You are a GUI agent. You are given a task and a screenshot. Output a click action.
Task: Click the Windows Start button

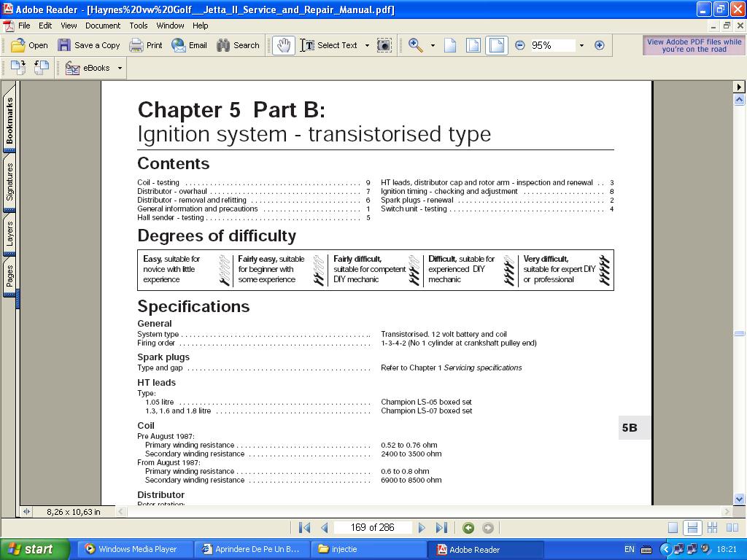click(35, 549)
